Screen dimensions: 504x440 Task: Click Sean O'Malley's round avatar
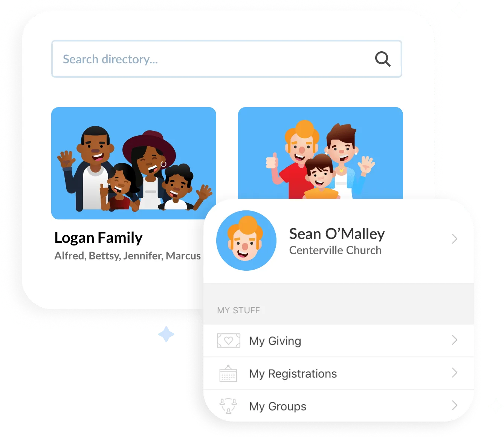coord(246,241)
